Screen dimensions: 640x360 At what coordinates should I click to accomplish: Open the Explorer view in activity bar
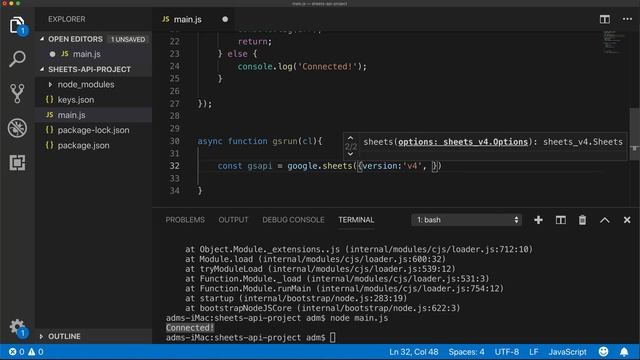(17, 25)
